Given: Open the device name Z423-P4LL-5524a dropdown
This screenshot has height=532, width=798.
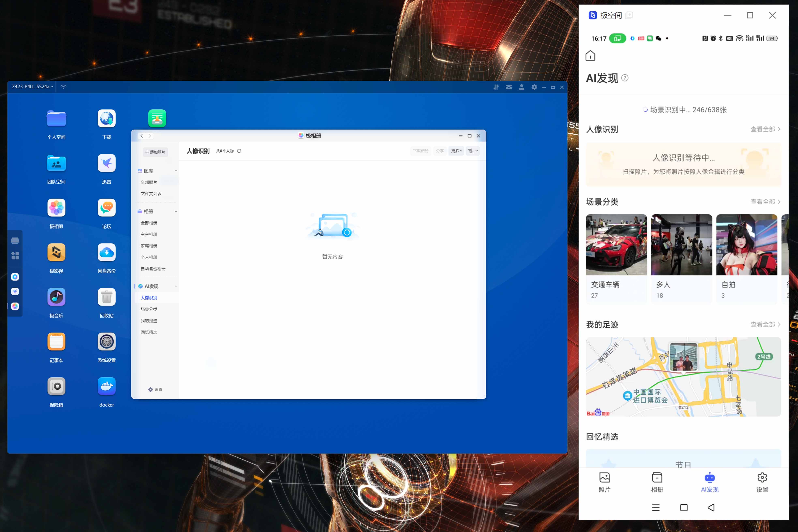Looking at the screenshot, I should click(32, 87).
